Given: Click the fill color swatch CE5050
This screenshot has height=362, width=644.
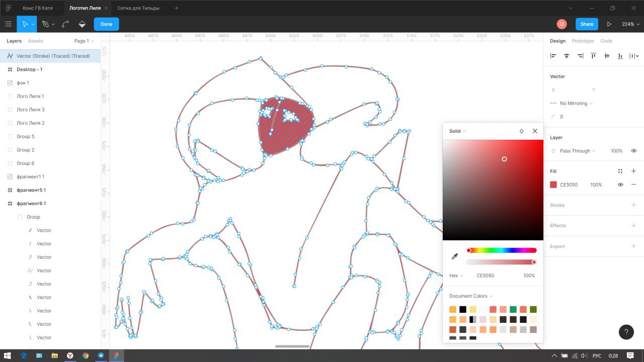Looking at the screenshot, I should point(553,185).
